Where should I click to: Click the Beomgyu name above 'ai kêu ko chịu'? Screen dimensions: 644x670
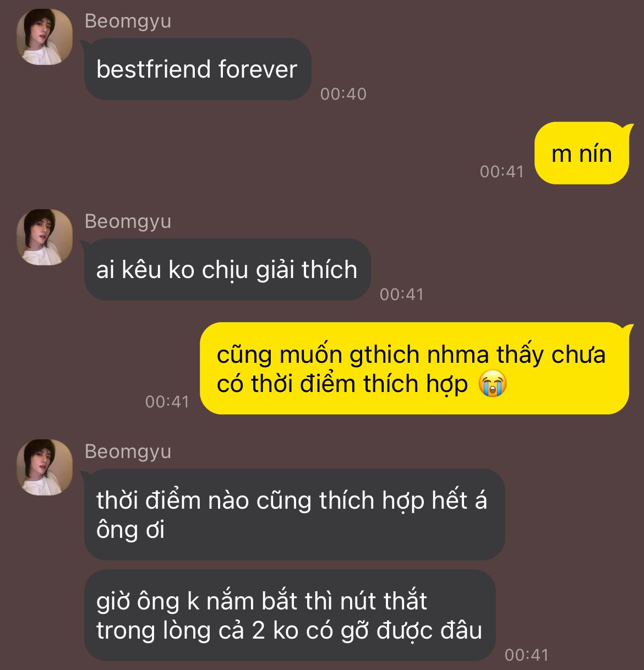pyautogui.click(x=128, y=221)
